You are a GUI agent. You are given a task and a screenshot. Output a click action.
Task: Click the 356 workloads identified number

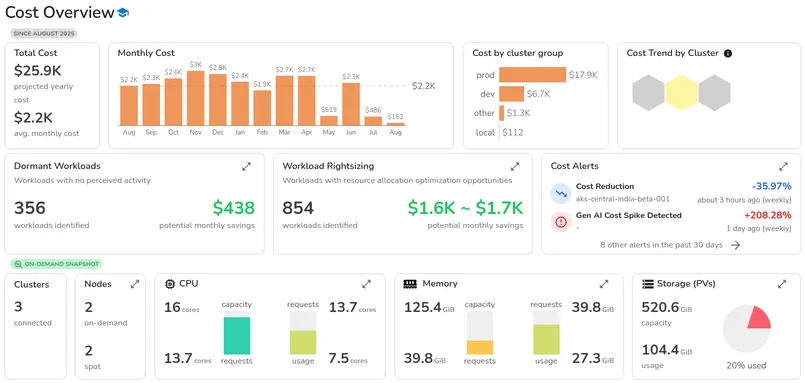pos(30,208)
